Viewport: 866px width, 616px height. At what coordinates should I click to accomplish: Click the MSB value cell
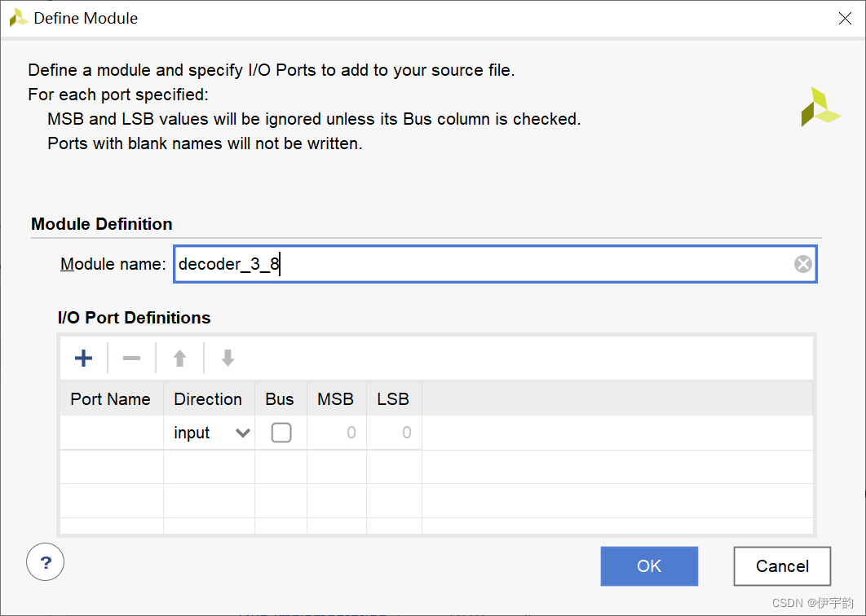pos(336,433)
